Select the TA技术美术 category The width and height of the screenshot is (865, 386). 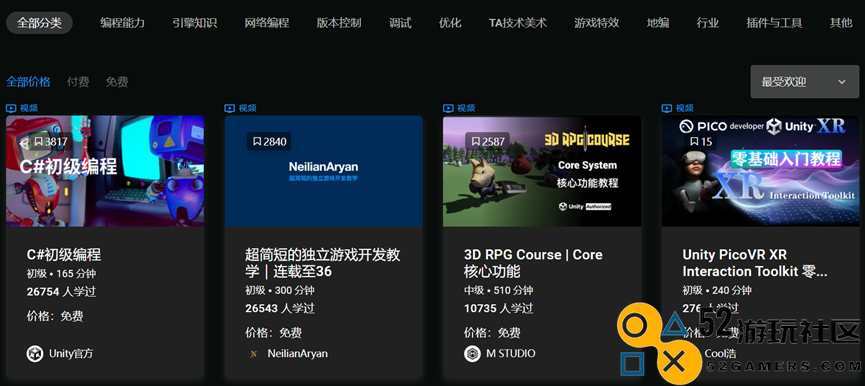pos(518,23)
